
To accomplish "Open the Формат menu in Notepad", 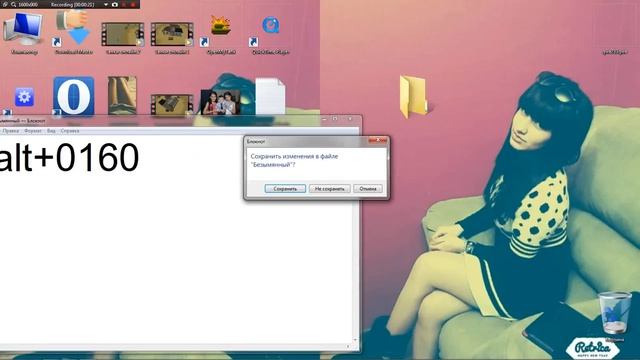I will (x=33, y=131).
